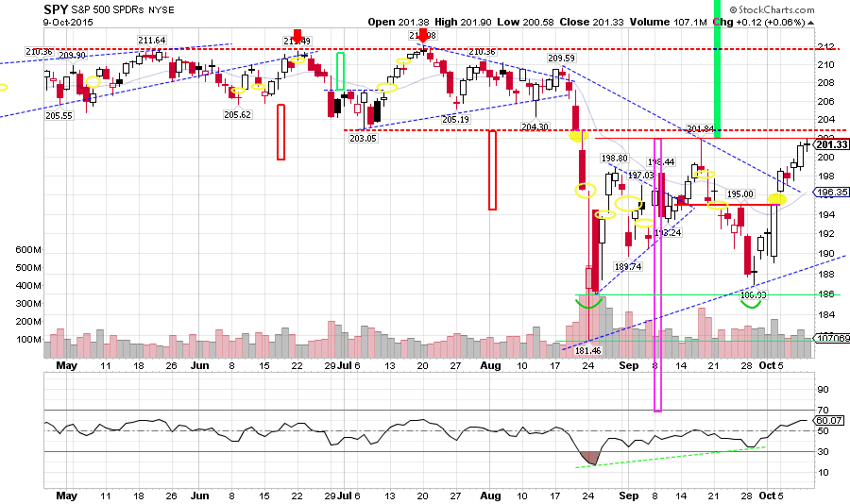Viewport: 850px width, 504px height.
Task: Click the 198.80 price label
Action: pos(614,159)
